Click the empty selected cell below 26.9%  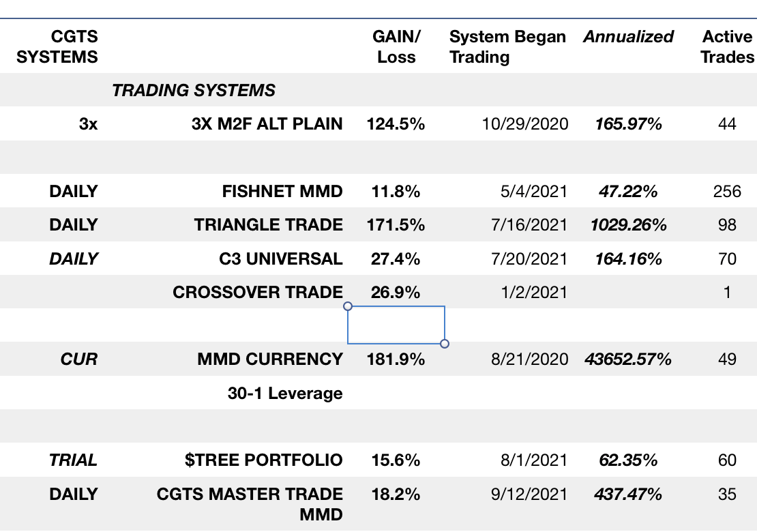pyautogui.click(x=396, y=325)
